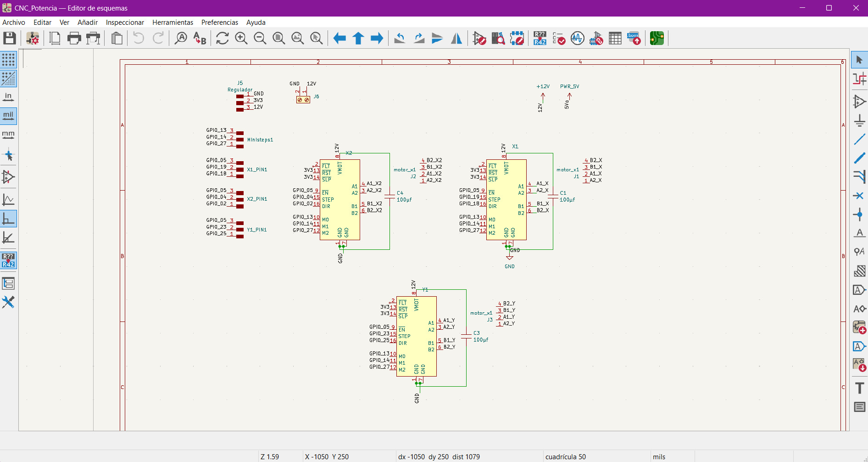The height and width of the screenshot is (462, 868).
Task: Select the add text (T) tool
Action: coord(859,388)
